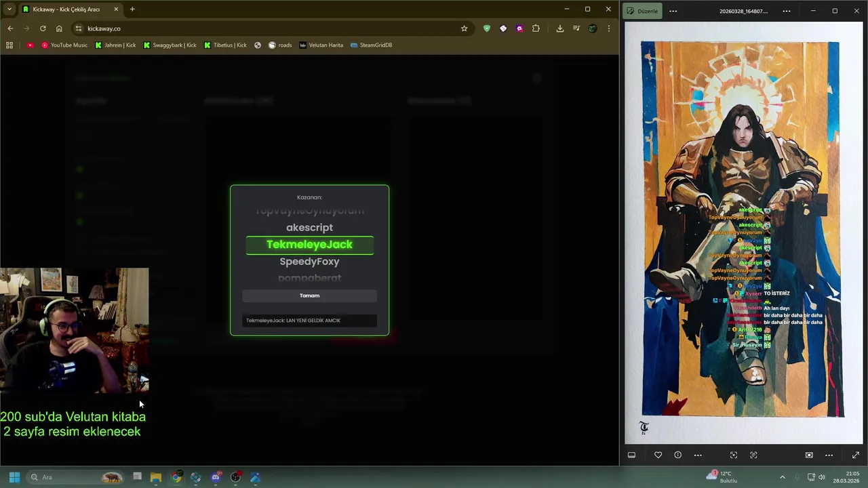
Task: Open the YouTube bookmark icon
Action: pyautogui.click(x=30, y=45)
